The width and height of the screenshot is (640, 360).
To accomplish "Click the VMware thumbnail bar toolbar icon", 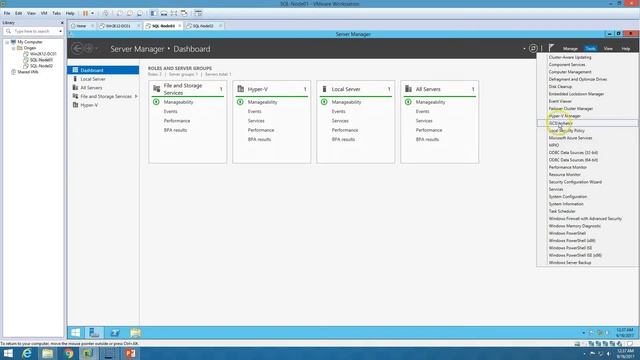I will pos(164,13).
